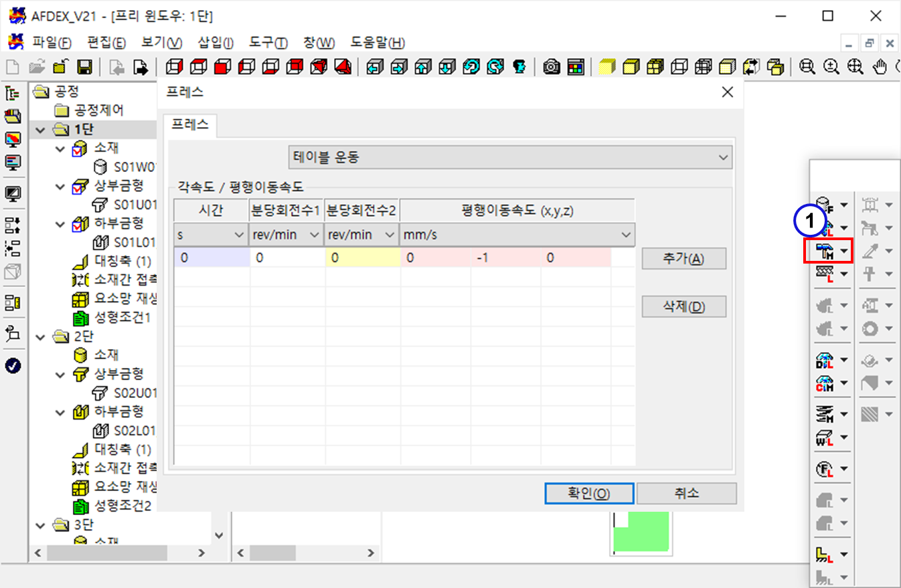The height and width of the screenshot is (588, 901).
Task: Open the 테이블 운동 dropdown
Action: click(510, 157)
